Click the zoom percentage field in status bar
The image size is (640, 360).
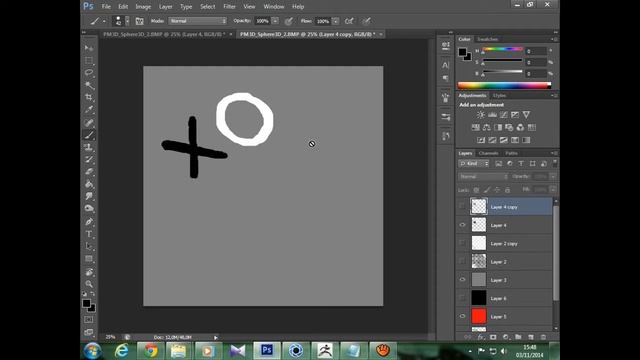pyautogui.click(x=111, y=337)
